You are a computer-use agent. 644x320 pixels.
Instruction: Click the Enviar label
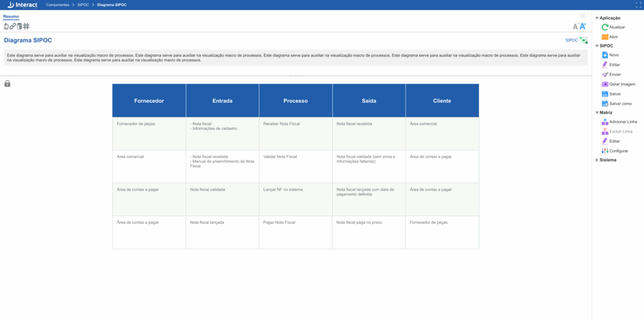click(616, 74)
